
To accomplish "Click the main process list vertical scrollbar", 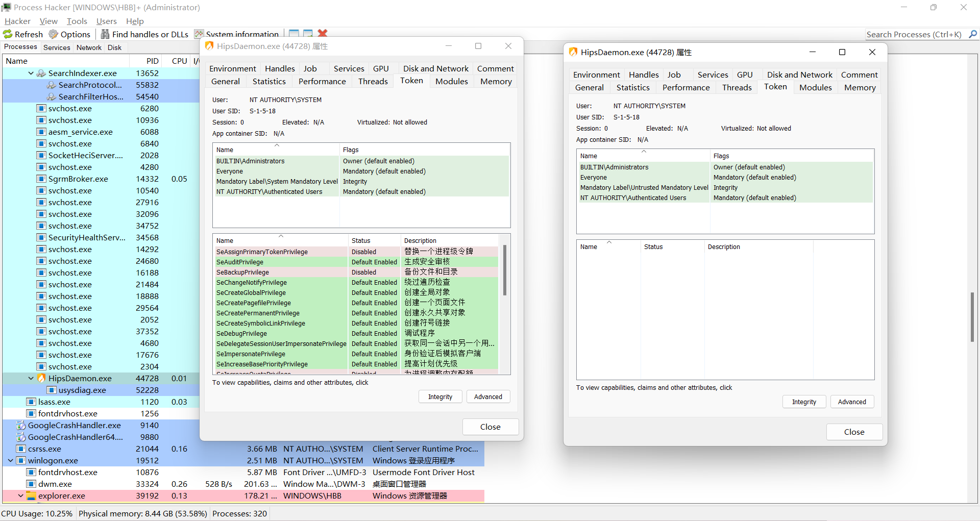I will pyautogui.click(x=972, y=317).
